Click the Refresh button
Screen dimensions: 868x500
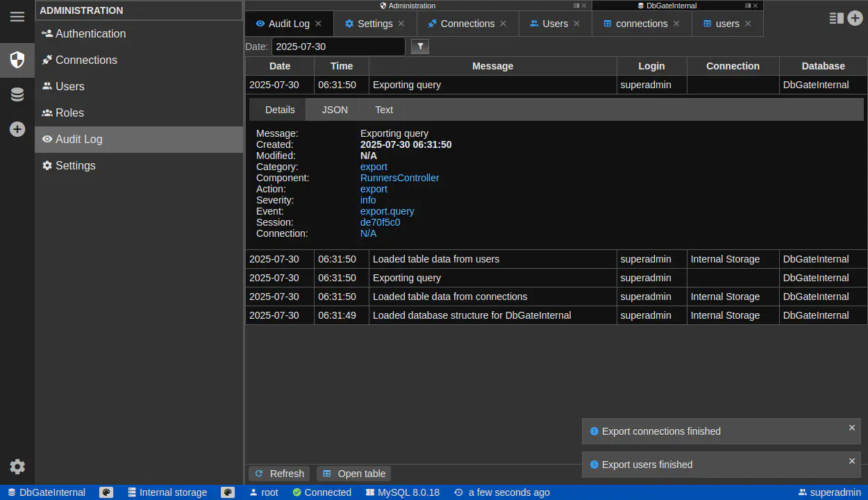point(279,474)
